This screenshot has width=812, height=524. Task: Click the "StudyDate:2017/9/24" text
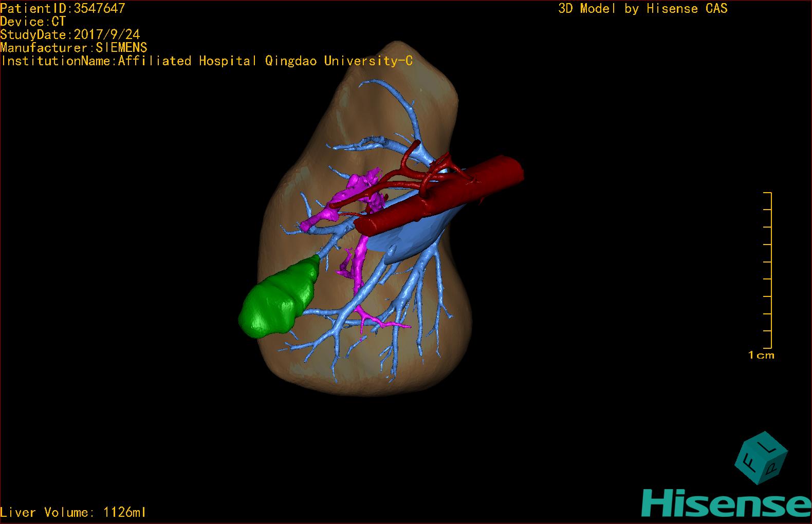click(70, 35)
